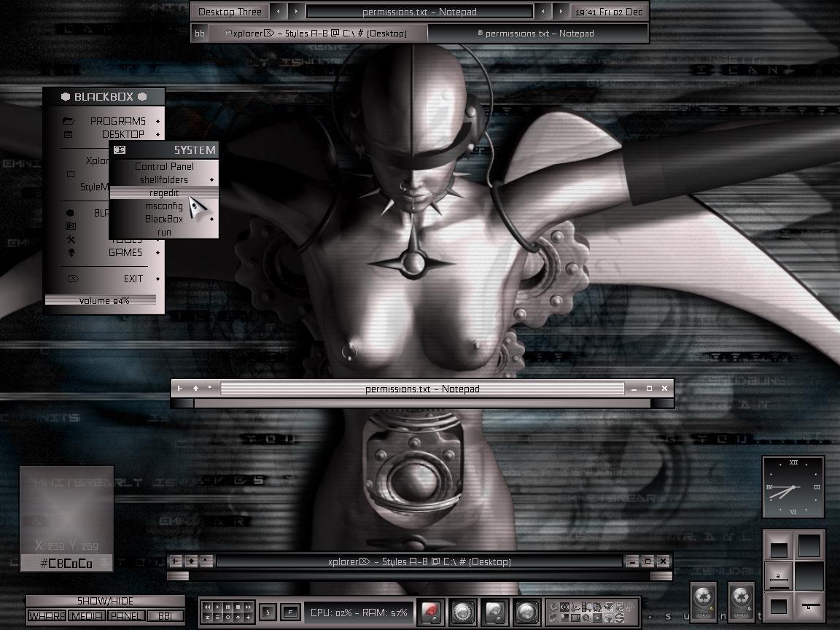Viewport: 840px width, 630px height.
Task: Launch msconfig from the SYSTEM menu
Action: point(164,206)
